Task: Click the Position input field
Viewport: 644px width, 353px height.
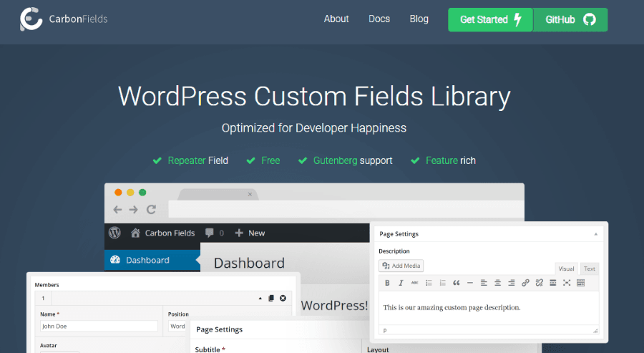Action: 177,327
